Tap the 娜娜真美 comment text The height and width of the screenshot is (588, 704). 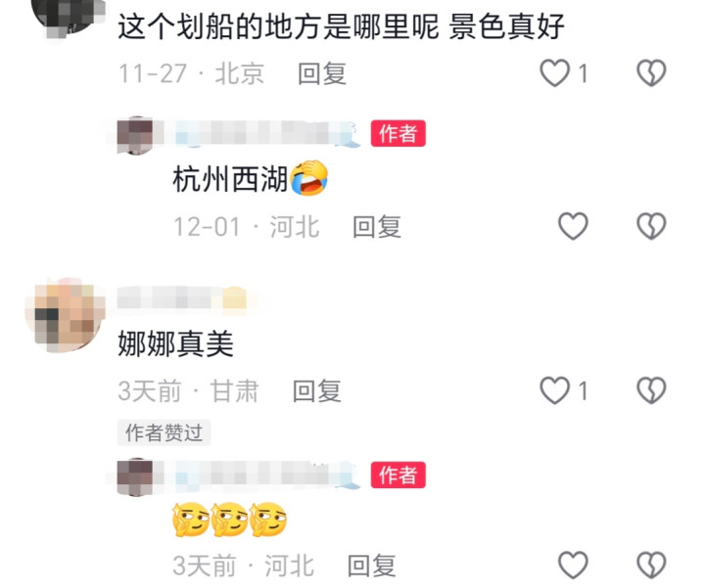tap(175, 344)
